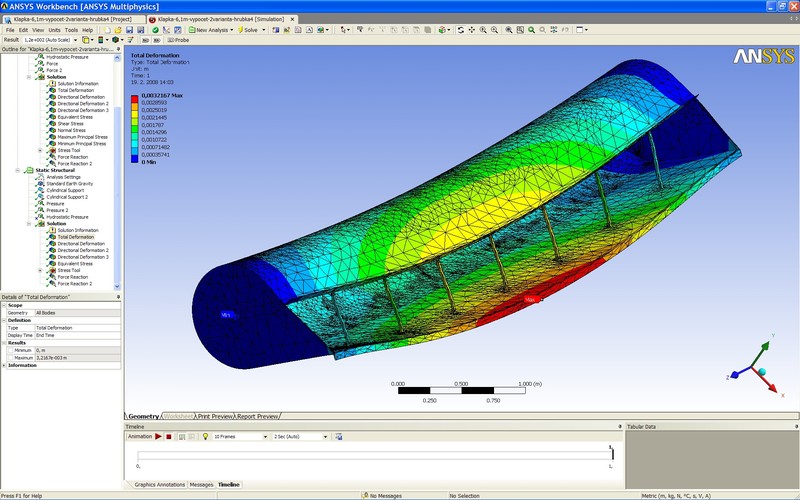Screen dimensions: 800x500
Task: Click the Min probe toggle icon
Action: click(157, 40)
